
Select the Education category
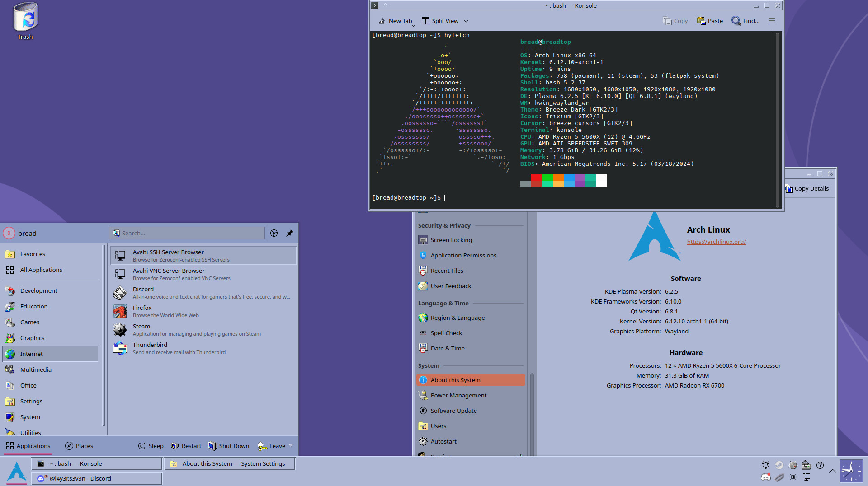point(50,306)
